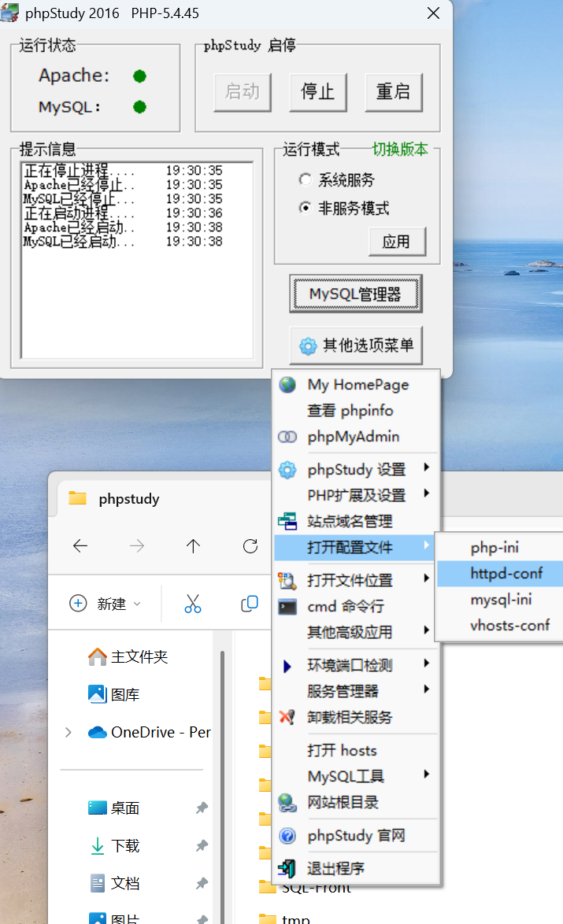Close the phpStudy 2016 window

[433, 13]
